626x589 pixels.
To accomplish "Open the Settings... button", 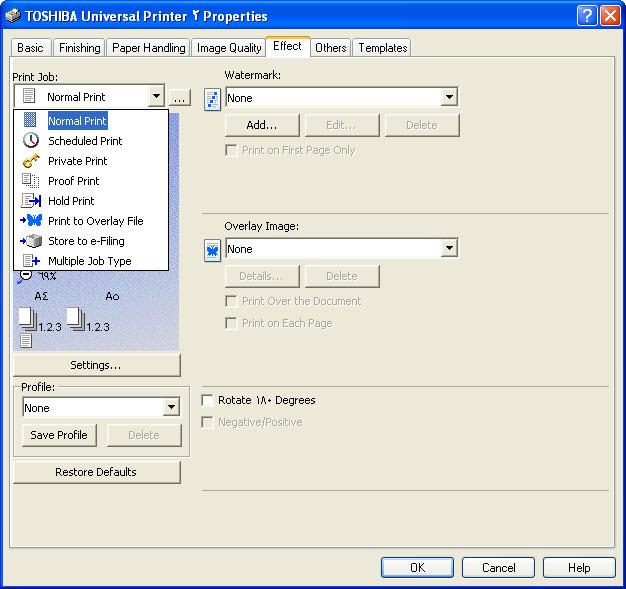I will point(96,365).
